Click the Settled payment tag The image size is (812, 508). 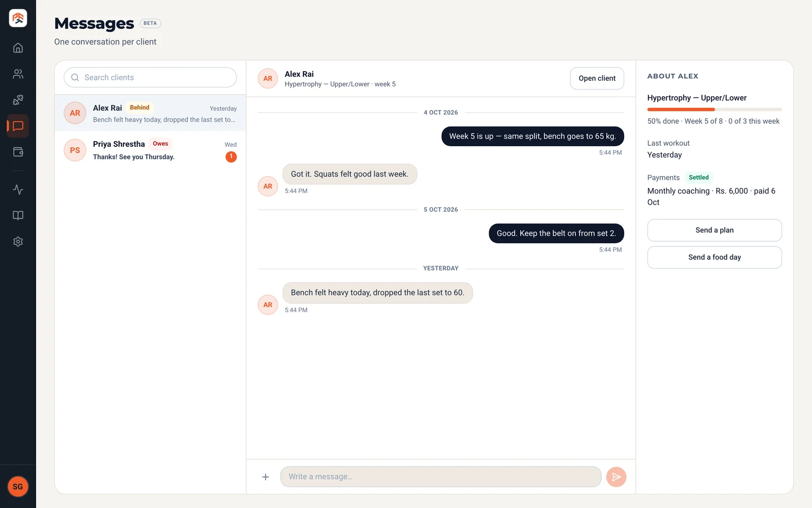[698, 177]
